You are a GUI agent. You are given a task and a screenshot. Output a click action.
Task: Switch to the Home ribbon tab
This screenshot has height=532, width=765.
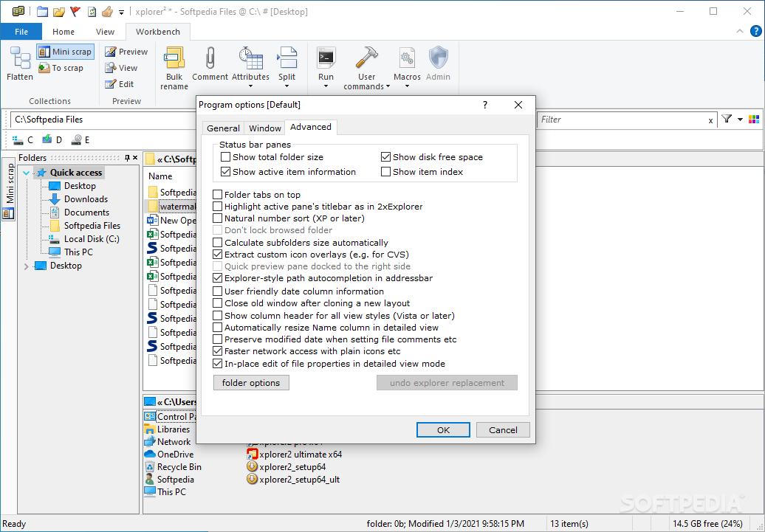64,32
